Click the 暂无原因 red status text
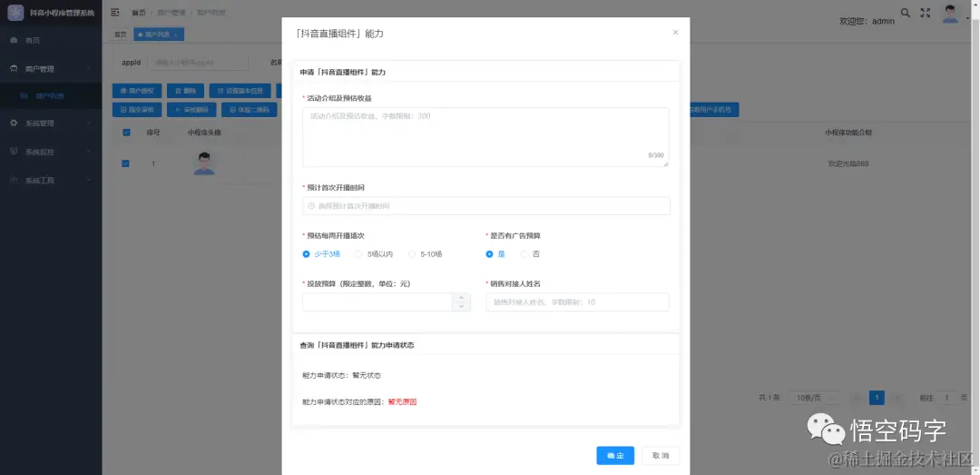This screenshot has height=475, width=980. click(402, 401)
